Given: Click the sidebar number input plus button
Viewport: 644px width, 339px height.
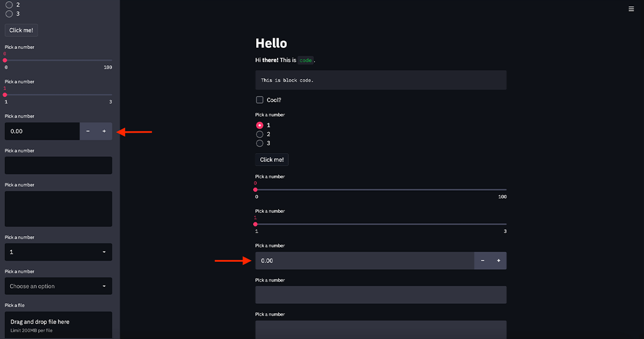Looking at the screenshot, I should [104, 131].
